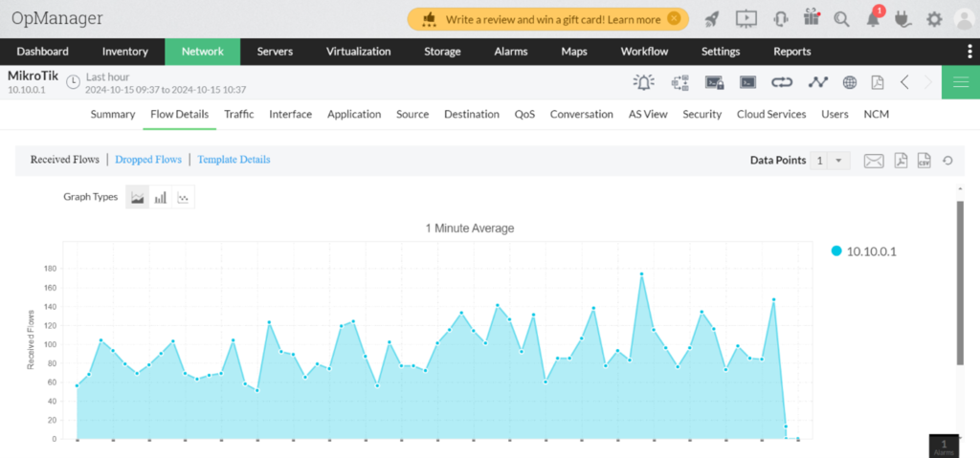
Task: Toggle the 10.10.0.1 legend color dot
Action: tap(836, 251)
